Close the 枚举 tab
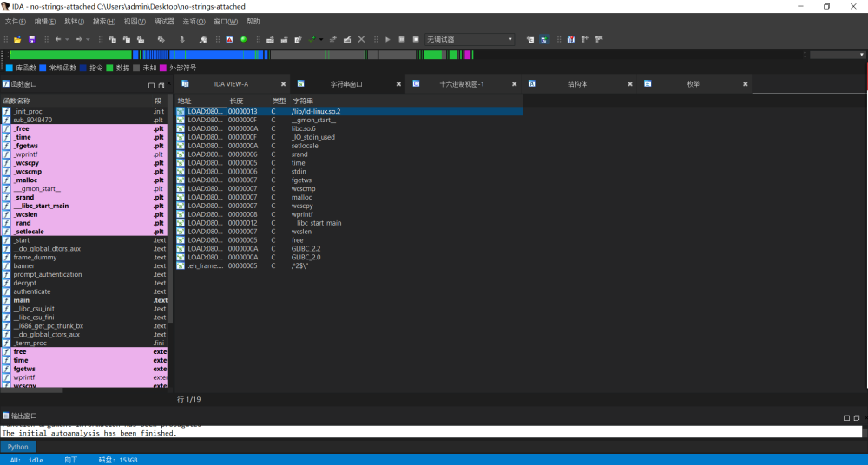 coord(745,84)
